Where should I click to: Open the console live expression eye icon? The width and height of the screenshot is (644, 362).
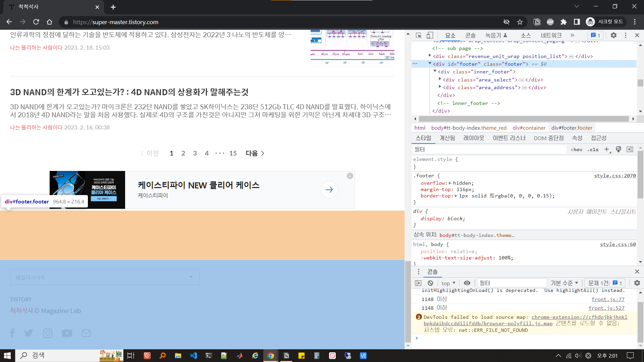point(467,283)
